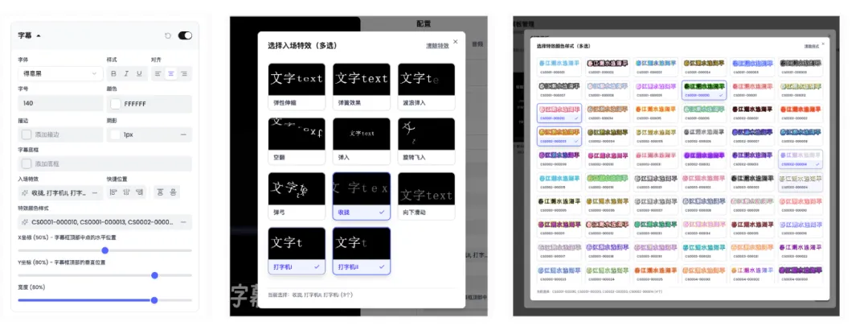Select the 弹性伸缩 entrance effect
The image size is (868, 326).
pyautogui.click(x=297, y=86)
